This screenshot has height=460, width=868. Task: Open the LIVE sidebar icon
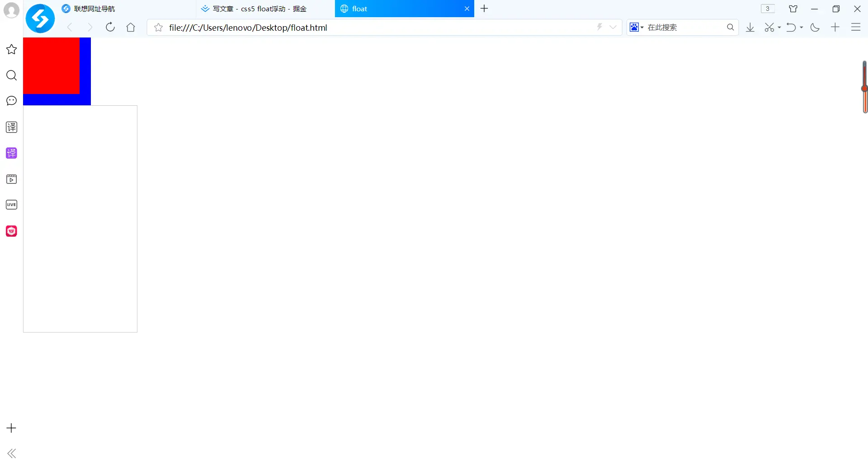(x=11, y=205)
